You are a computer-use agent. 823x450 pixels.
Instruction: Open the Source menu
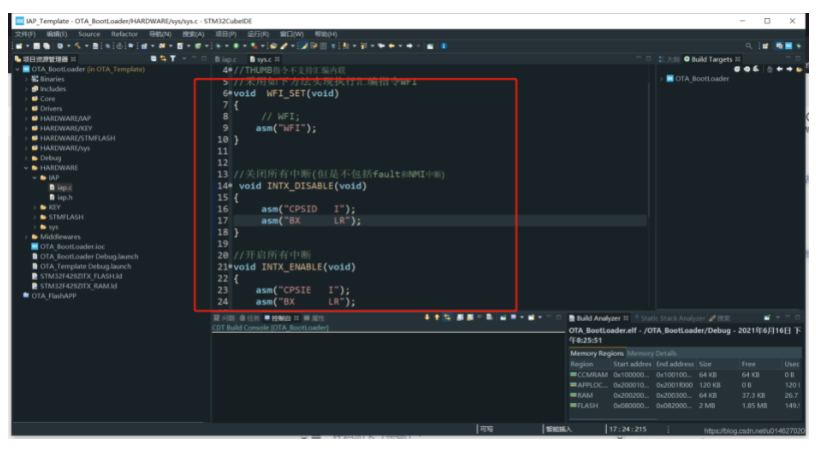(x=89, y=34)
